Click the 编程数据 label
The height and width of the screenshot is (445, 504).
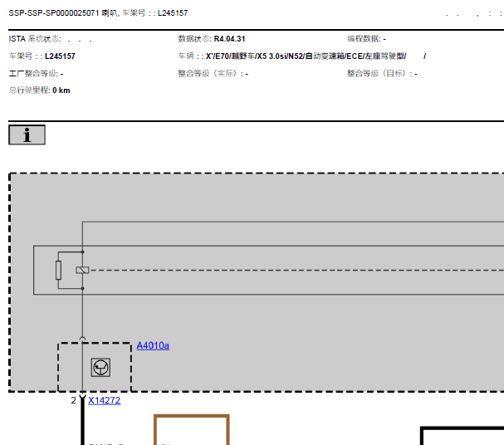364,39
